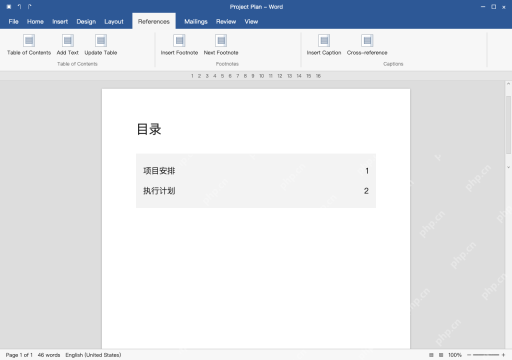
Task: Click page number 1 in contents
Action: (x=367, y=171)
